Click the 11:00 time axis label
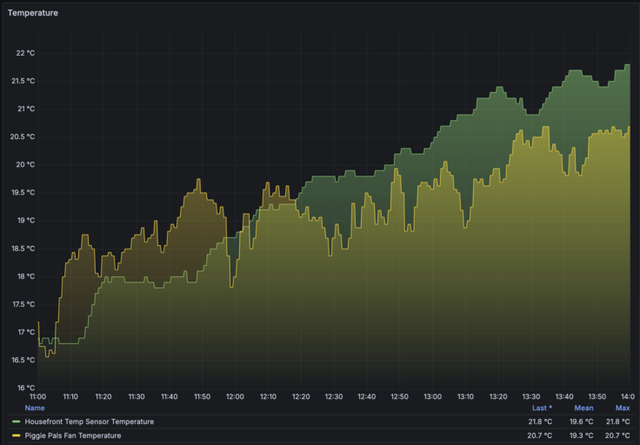The image size is (640, 445). [x=39, y=397]
